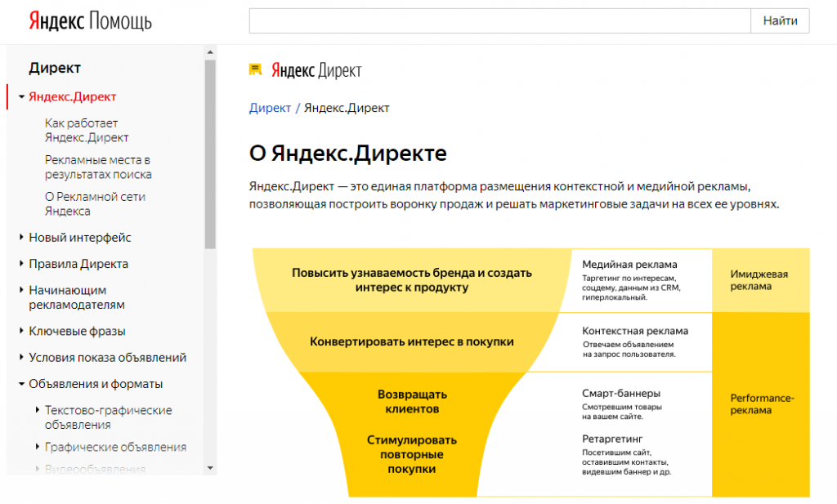Expand the Новый интерфейс section arrow
Viewport: 837px width, 504px height.
click(x=21, y=237)
